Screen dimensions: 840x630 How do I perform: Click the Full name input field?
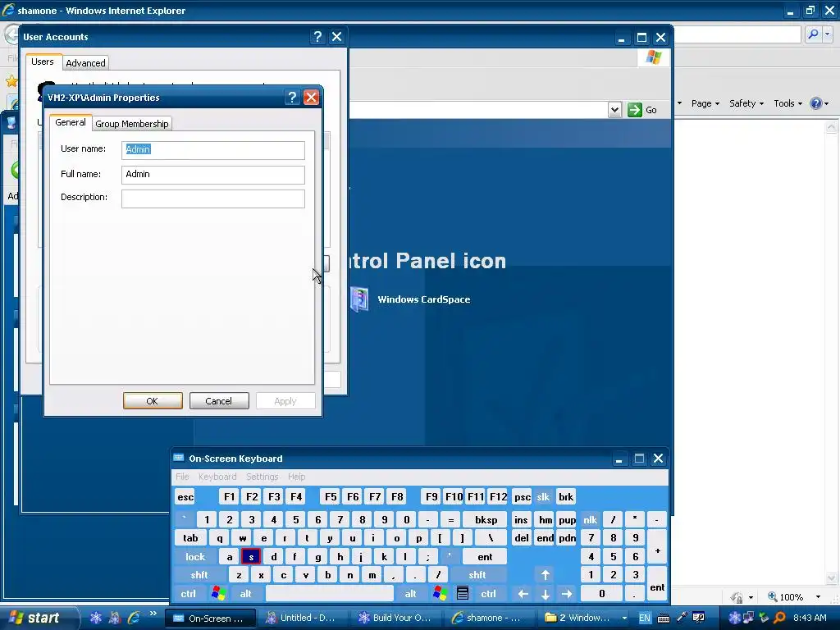[213, 175]
